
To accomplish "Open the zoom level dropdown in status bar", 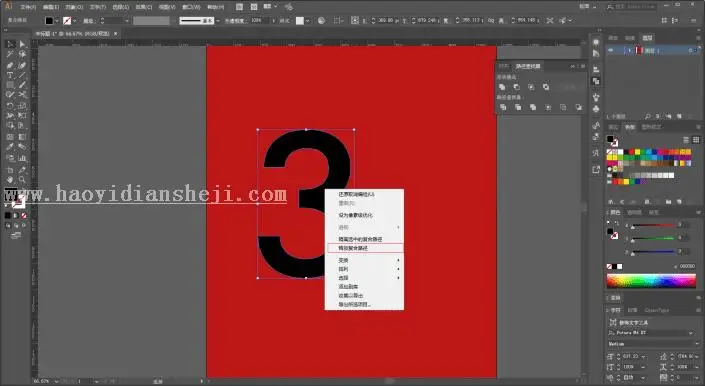I will tap(56, 381).
